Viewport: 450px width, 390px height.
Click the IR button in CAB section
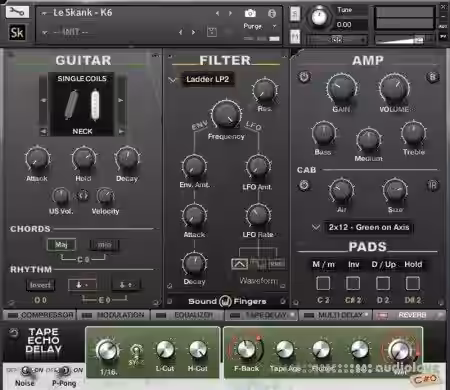(432, 185)
